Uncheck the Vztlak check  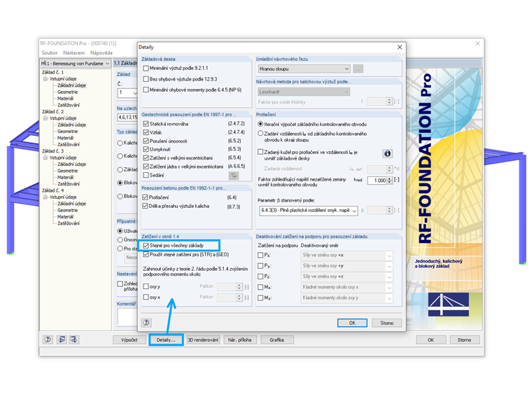coord(146,132)
